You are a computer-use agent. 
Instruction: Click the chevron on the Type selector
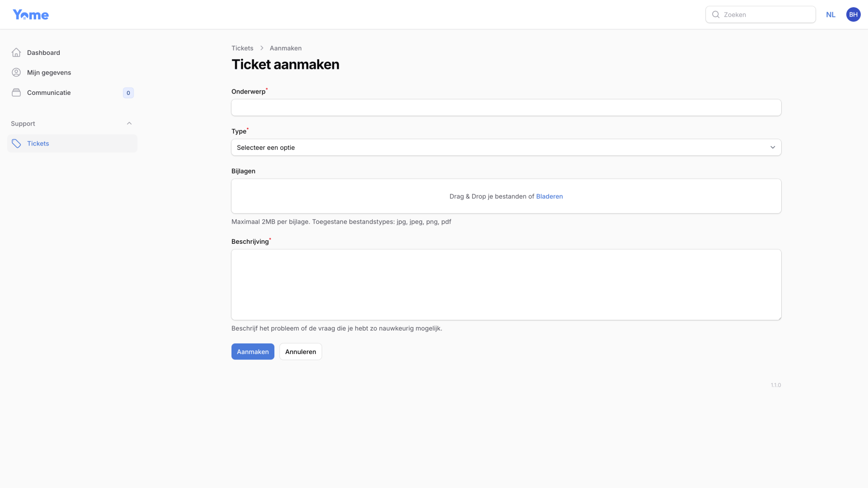[773, 147]
